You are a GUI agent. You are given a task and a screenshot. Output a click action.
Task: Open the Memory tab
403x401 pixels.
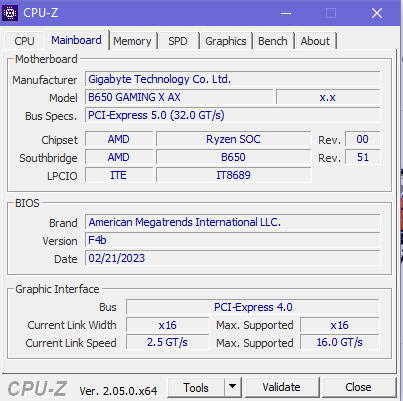[x=132, y=41]
